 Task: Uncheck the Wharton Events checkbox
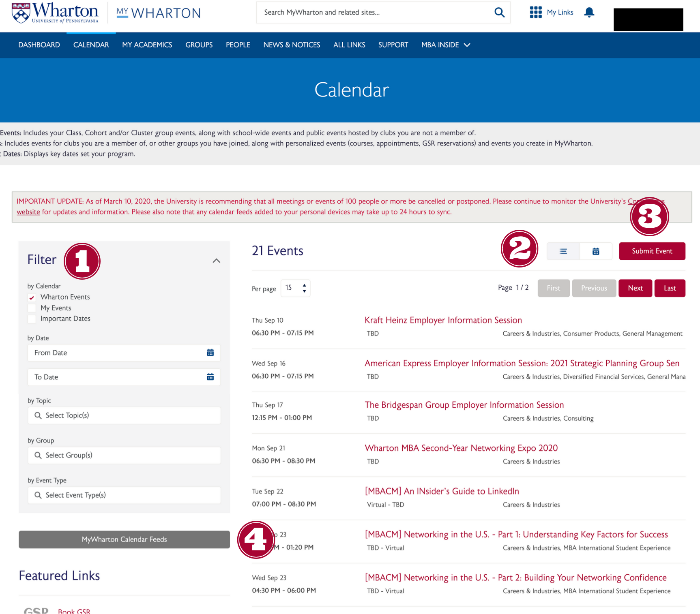(x=32, y=297)
